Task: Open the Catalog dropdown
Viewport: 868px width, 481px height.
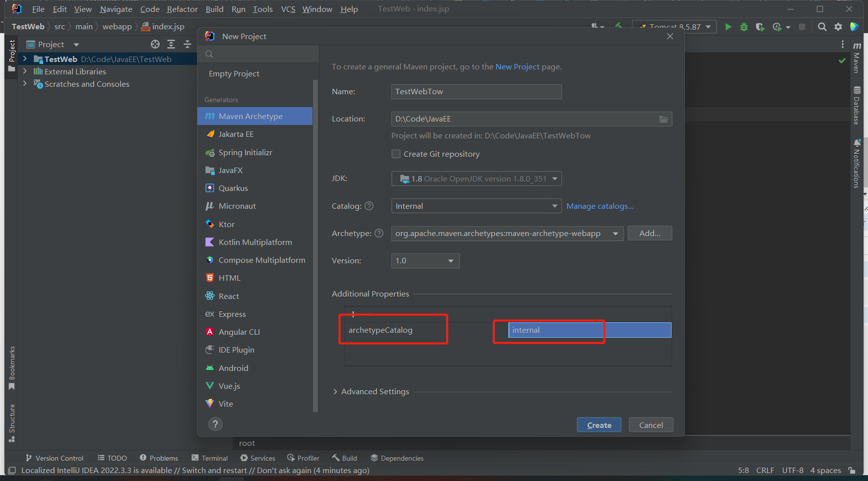Action: [x=477, y=206]
